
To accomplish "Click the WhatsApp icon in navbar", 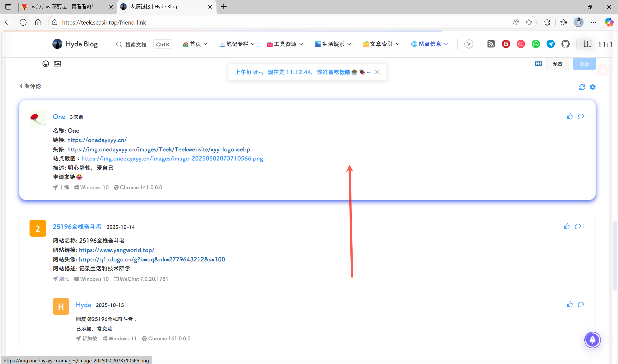I will click(536, 44).
